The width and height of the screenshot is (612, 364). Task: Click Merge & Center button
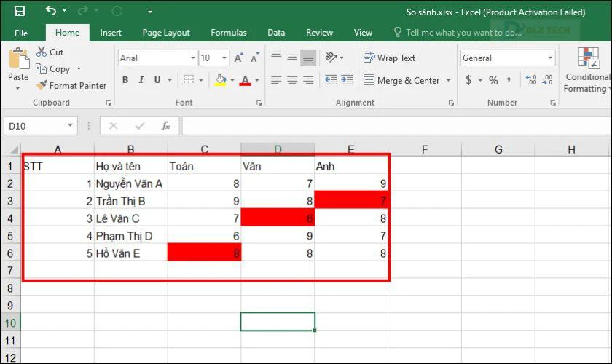click(401, 80)
